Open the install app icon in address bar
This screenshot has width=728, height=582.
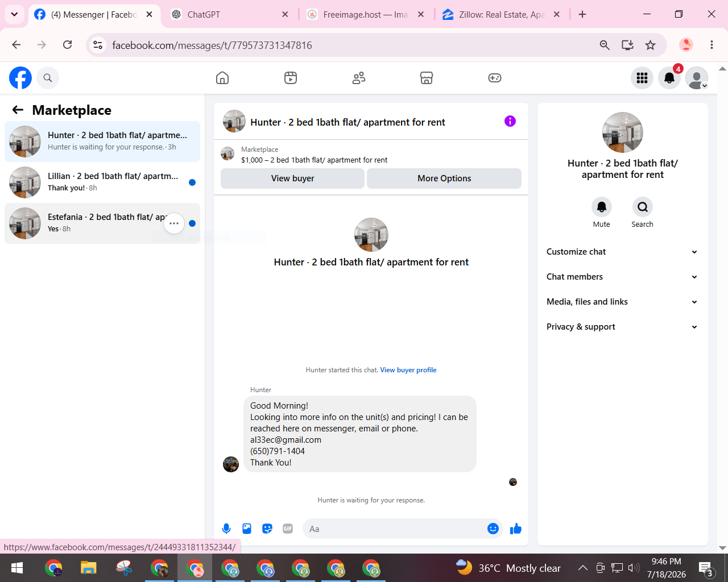click(627, 45)
